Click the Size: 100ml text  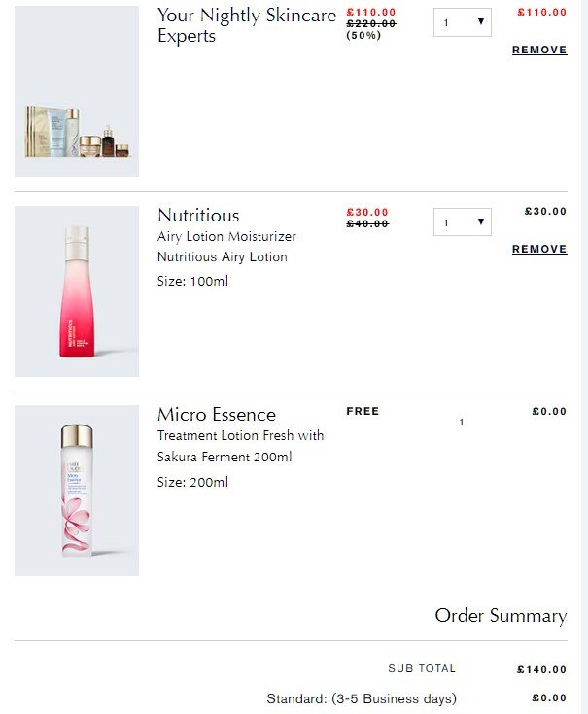pyautogui.click(x=192, y=282)
